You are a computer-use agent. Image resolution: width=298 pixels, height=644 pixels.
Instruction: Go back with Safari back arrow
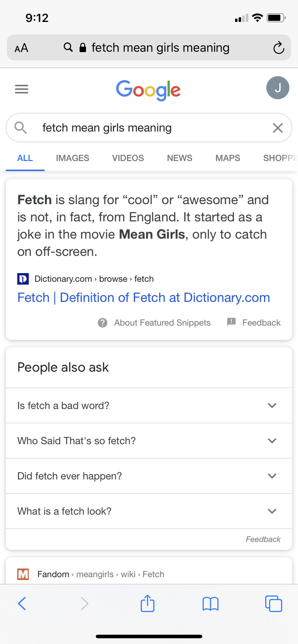22,603
